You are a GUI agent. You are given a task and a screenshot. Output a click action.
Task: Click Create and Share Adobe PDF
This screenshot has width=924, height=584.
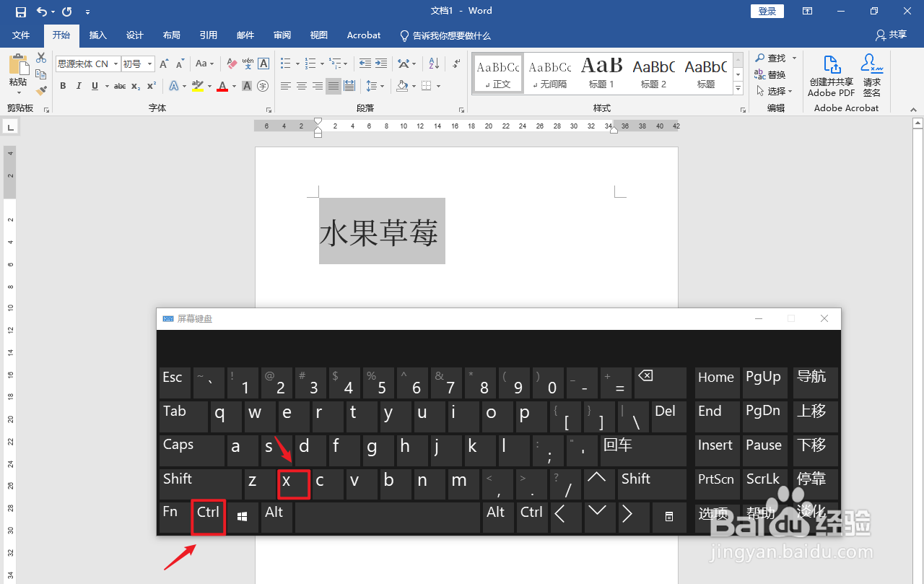pos(831,76)
